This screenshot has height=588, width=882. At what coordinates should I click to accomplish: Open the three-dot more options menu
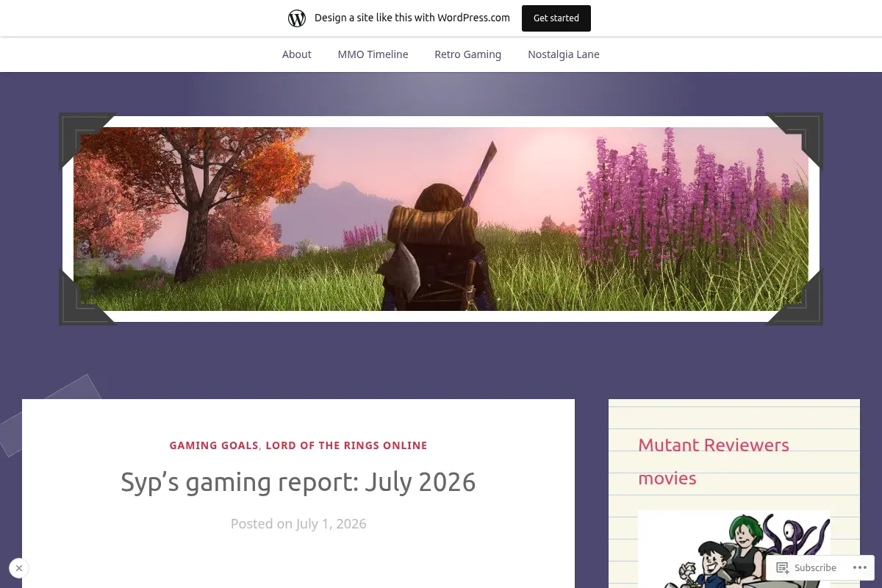(x=860, y=567)
